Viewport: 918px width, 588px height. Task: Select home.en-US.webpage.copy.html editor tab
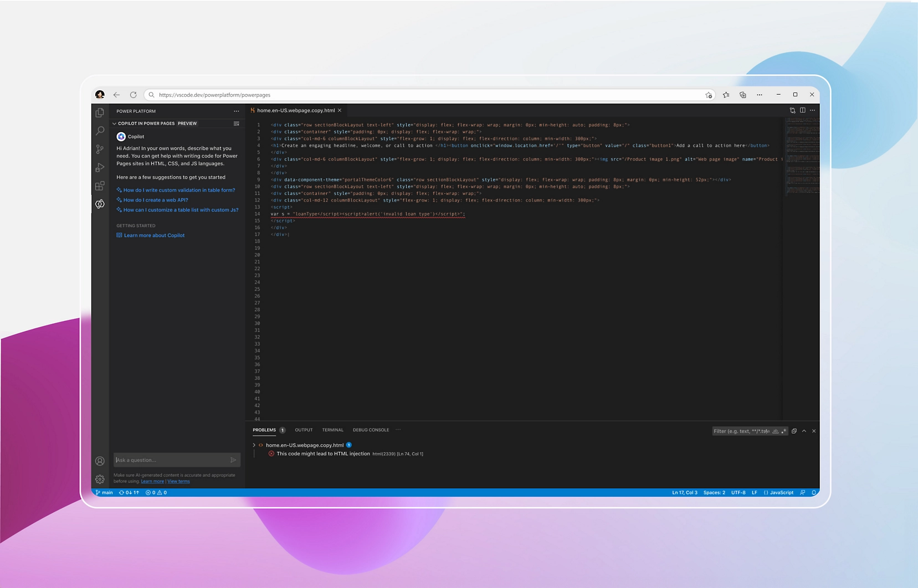(x=296, y=110)
